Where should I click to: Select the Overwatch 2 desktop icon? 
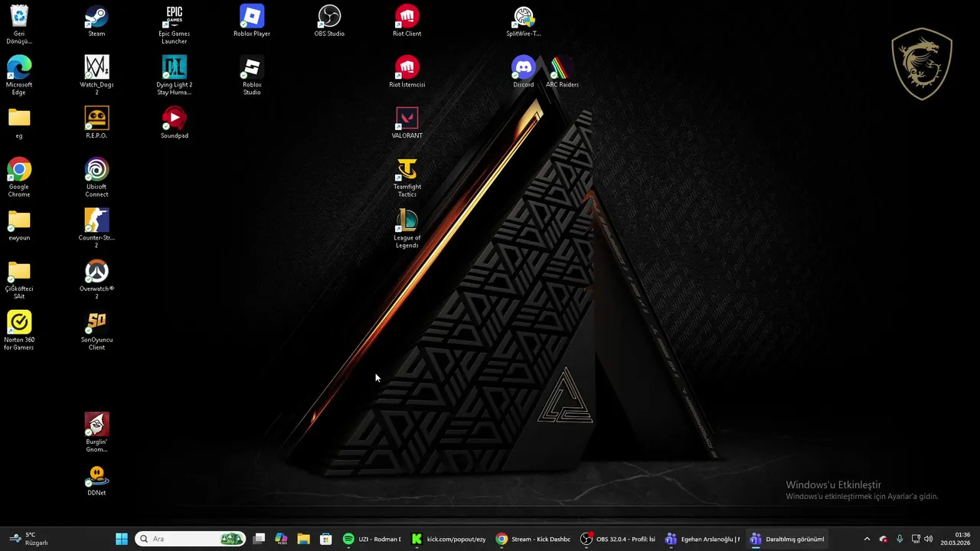tap(96, 279)
